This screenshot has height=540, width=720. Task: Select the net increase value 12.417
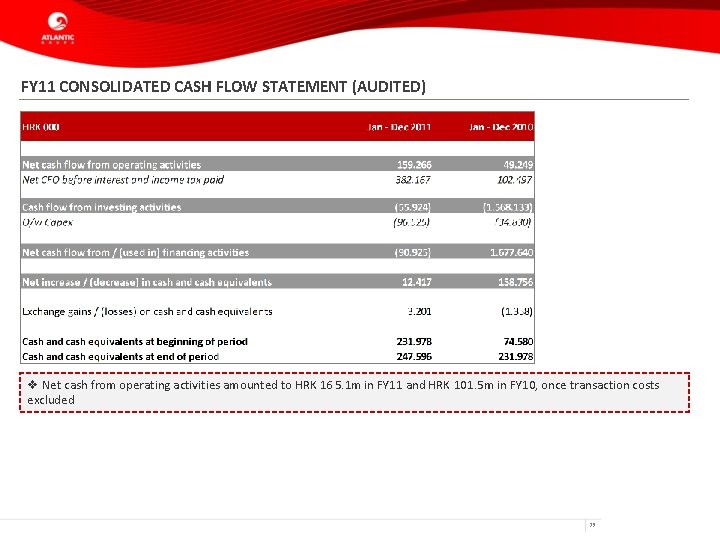point(416,282)
